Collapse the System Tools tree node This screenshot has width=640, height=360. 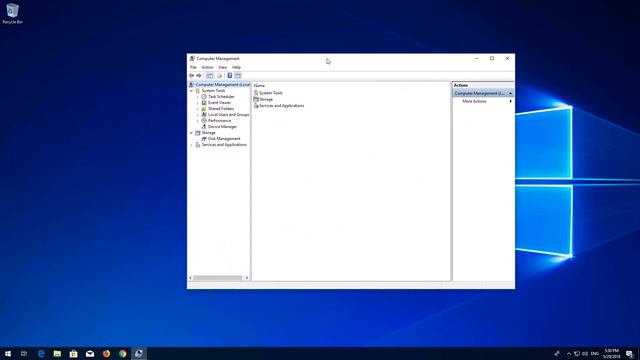[x=191, y=91]
